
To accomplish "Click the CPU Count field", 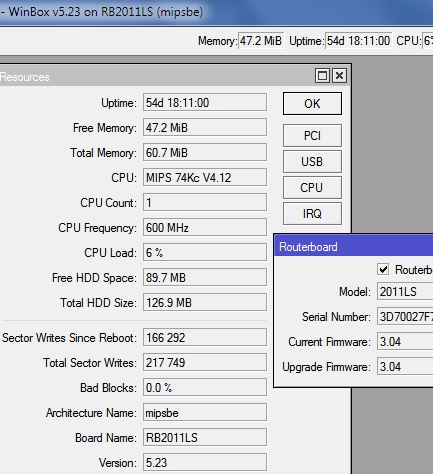I will 205,202.
